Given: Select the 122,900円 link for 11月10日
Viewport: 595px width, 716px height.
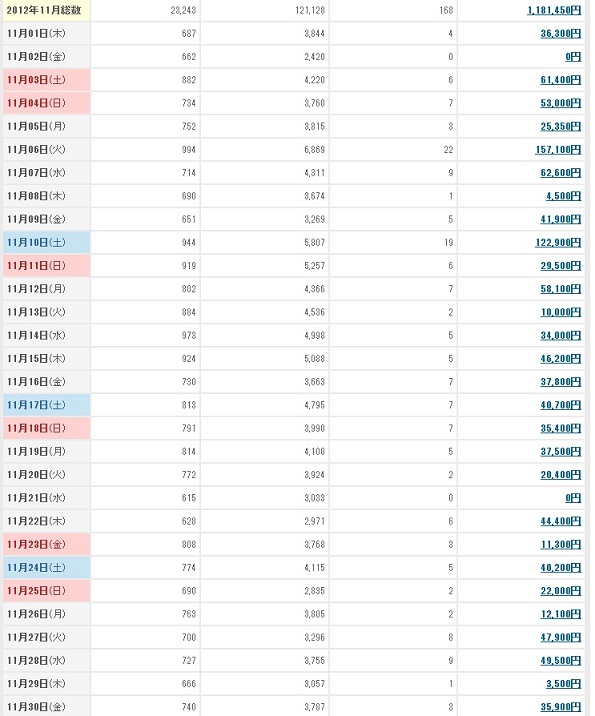Looking at the screenshot, I should [x=558, y=243].
